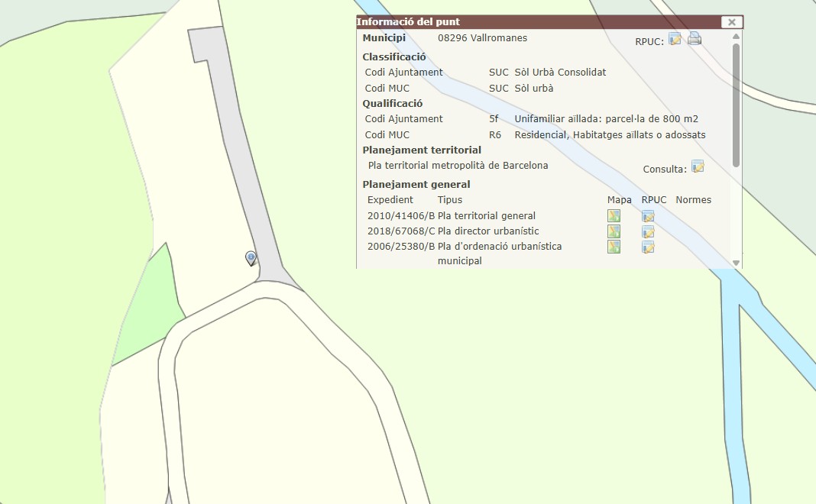816x504 pixels.
Task: Open the RPUC icon for Pla territorial general
Action: tap(648, 216)
